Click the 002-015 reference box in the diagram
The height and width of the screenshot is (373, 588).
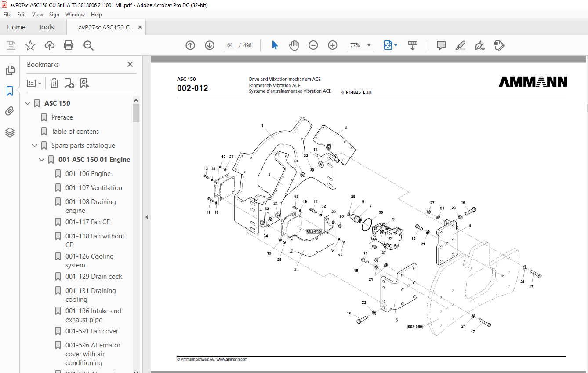[314, 231]
